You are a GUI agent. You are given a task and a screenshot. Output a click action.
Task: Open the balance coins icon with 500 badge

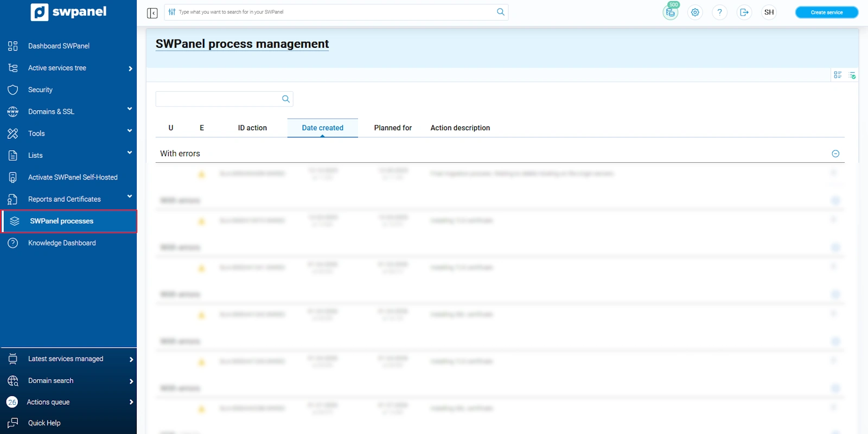click(671, 12)
